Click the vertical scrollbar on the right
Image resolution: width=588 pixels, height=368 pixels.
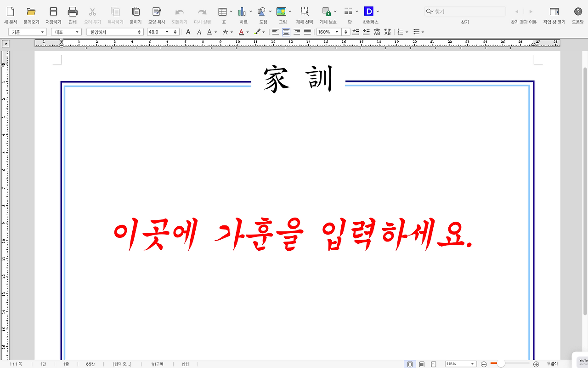(x=585, y=191)
